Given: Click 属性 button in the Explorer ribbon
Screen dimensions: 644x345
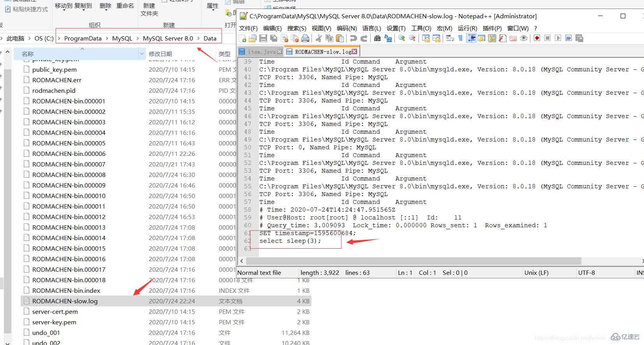Looking at the screenshot, I should point(213,6).
